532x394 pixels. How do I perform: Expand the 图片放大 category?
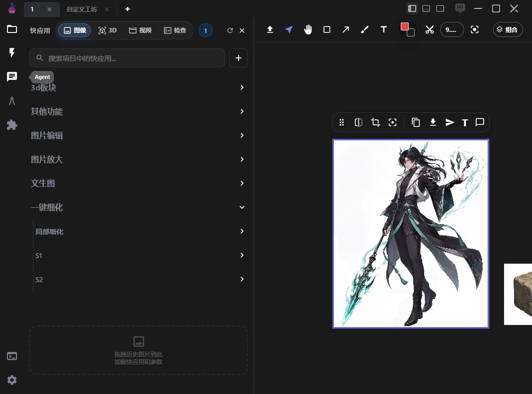[x=138, y=159]
